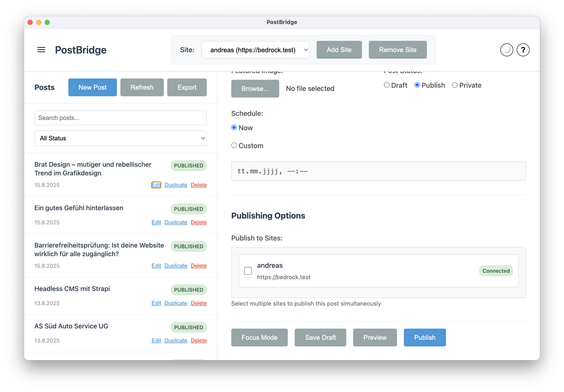564x392 pixels.
Task: Focus the Search posts field
Action: 120,118
